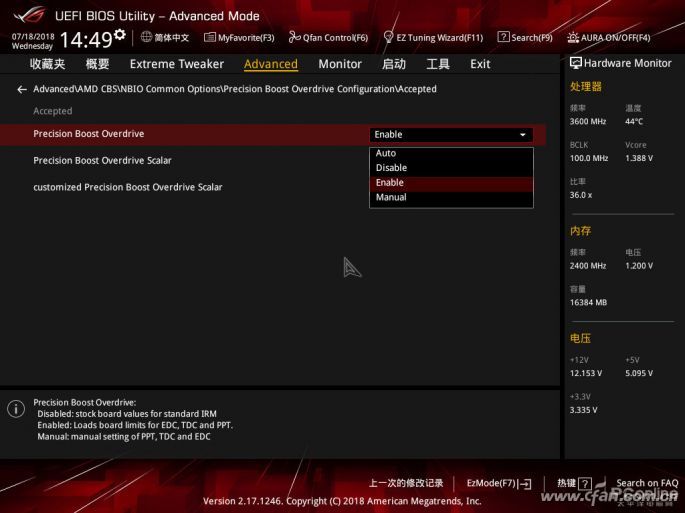Click the 16384 MB memory capacity value
685x513 pixels.
588,302
